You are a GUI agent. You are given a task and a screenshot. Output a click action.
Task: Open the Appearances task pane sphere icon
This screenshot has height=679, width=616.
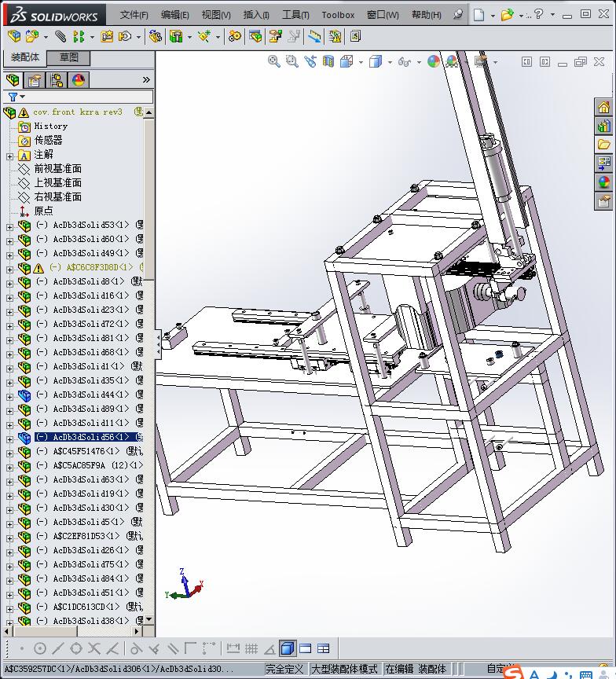click(604, 182)
